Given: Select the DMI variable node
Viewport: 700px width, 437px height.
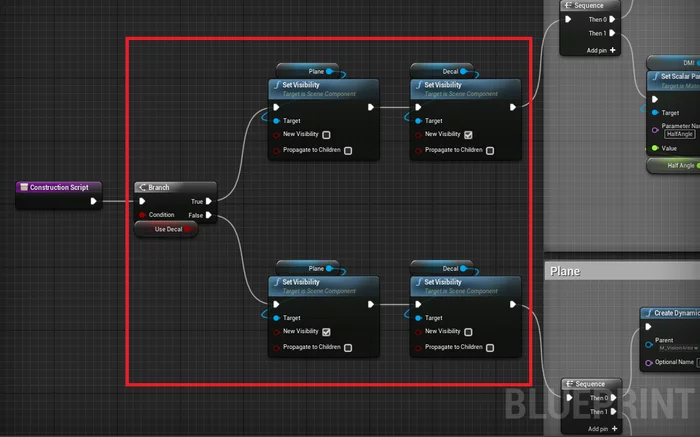Looking at the screenshot, I should coord(674,63).
